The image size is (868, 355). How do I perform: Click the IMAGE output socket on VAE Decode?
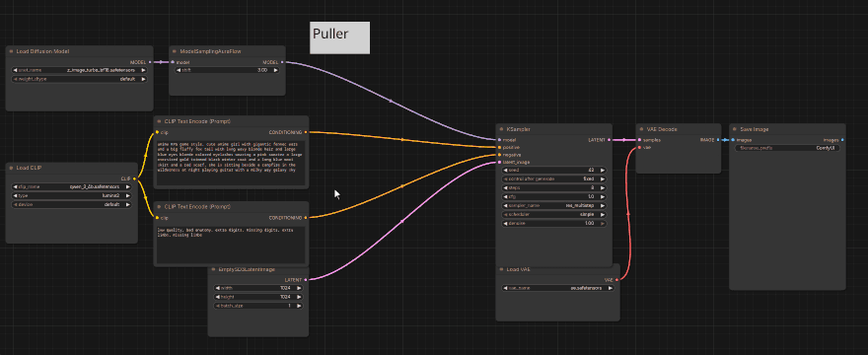click(x=718, y=140)
